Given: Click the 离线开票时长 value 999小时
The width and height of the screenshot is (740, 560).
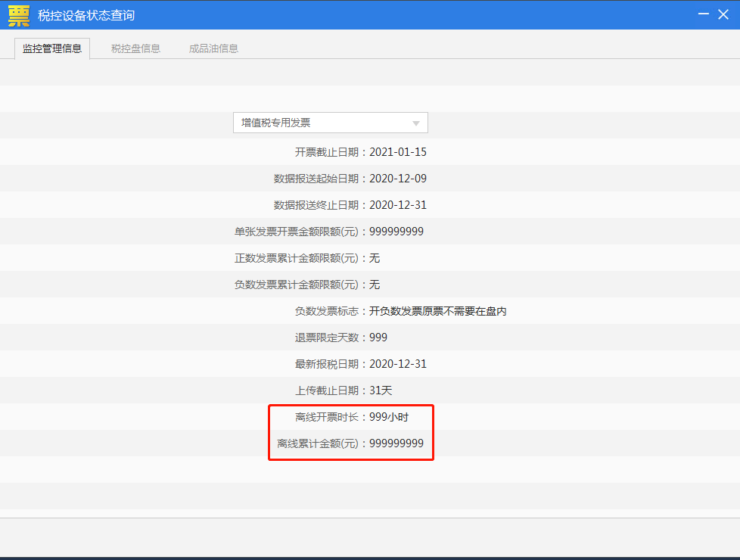Looking at the screenshot, I should (x=388, y=417).
